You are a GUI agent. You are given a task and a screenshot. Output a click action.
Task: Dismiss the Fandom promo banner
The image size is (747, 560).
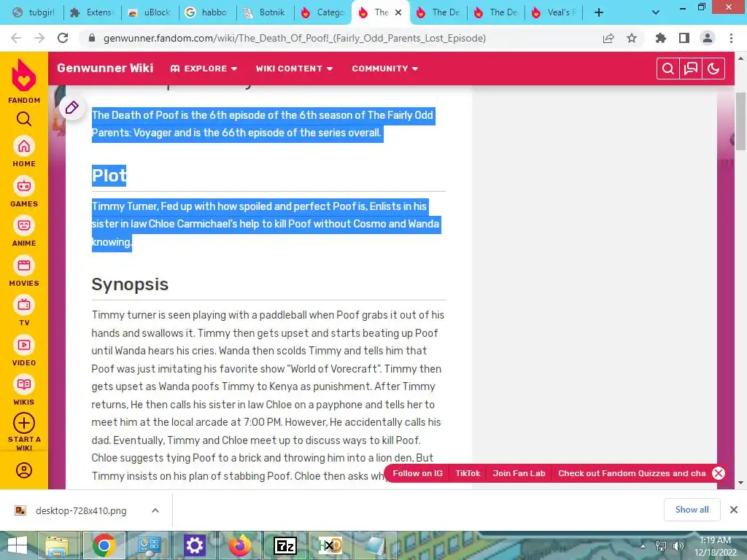click(719, 473)
